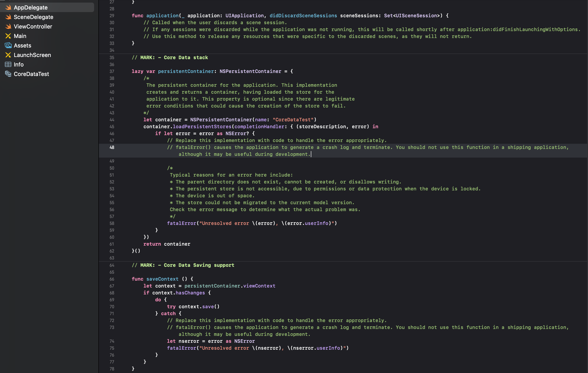Click 'try context.save()' line
This screenshot has height=373, width=588.
point(193,307)
